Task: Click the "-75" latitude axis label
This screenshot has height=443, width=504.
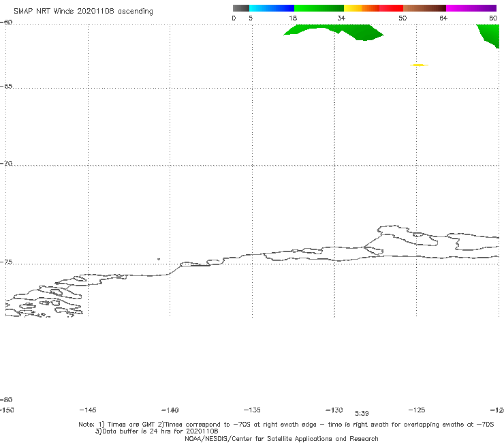Action: coord(6,262)
